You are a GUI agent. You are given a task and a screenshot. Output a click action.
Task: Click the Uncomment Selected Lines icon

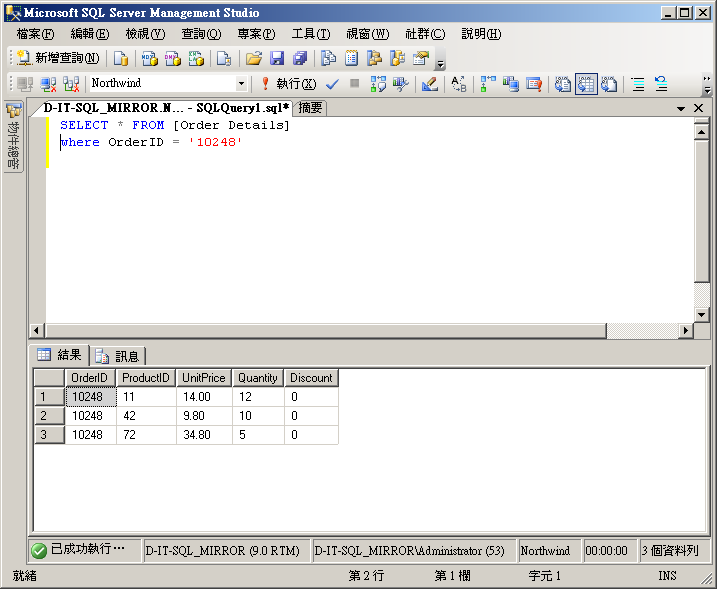pyautogui.click(x=661, y=84)
